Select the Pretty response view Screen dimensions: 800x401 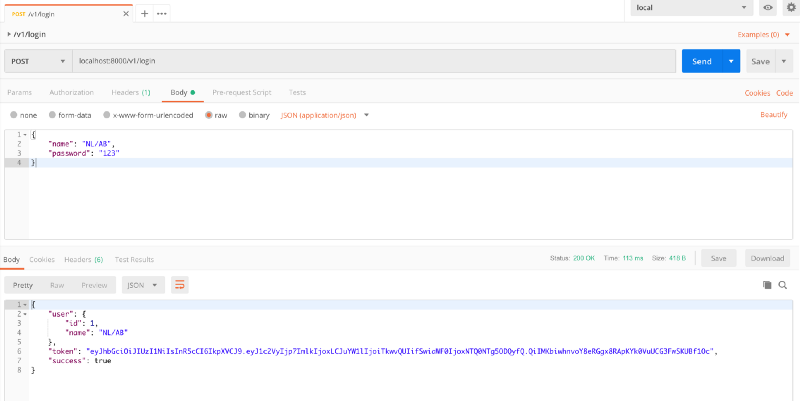23,285
